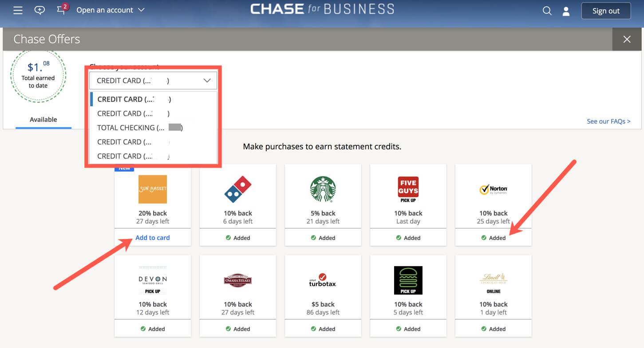Open the Domino's offer logo

[x=238, y=189]
